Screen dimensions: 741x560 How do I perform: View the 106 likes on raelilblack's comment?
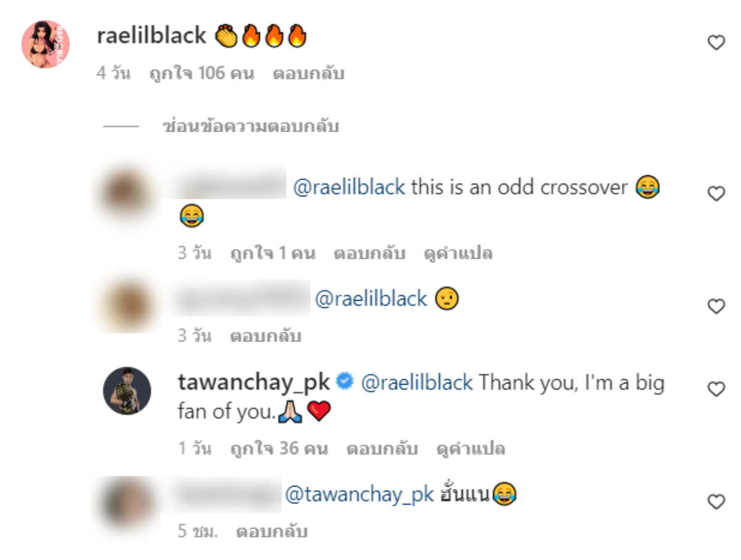tap(202, 73)
